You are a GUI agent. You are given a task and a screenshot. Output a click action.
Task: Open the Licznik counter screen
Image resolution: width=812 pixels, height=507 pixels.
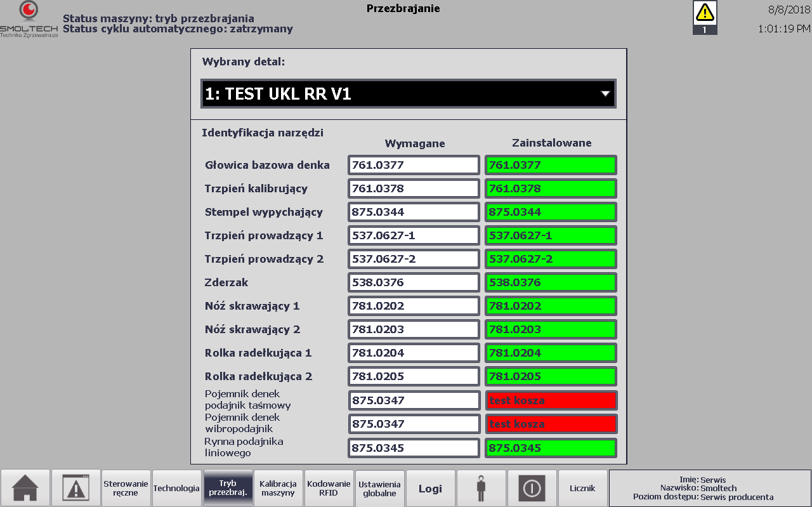[x=582, y=488]
